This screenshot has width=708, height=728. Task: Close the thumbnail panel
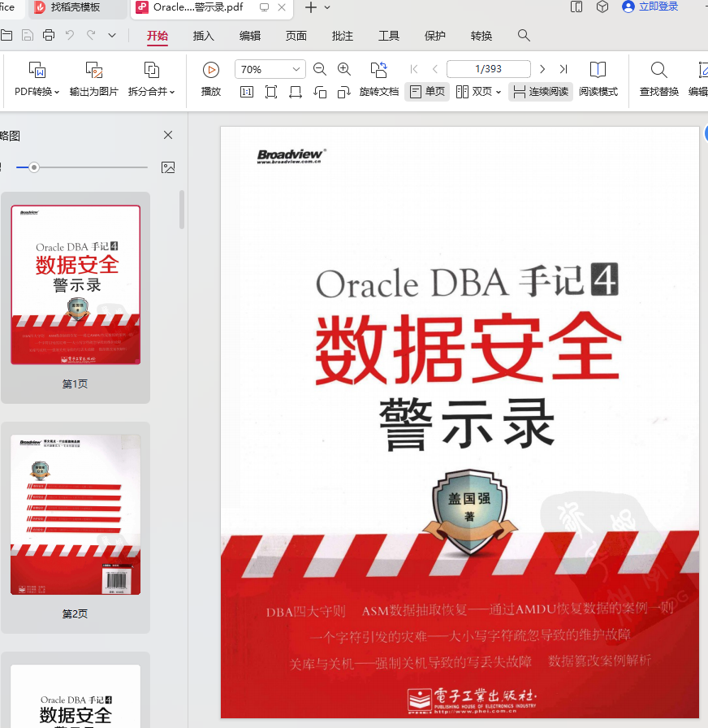pyautogui.click(x=168, y=135)
